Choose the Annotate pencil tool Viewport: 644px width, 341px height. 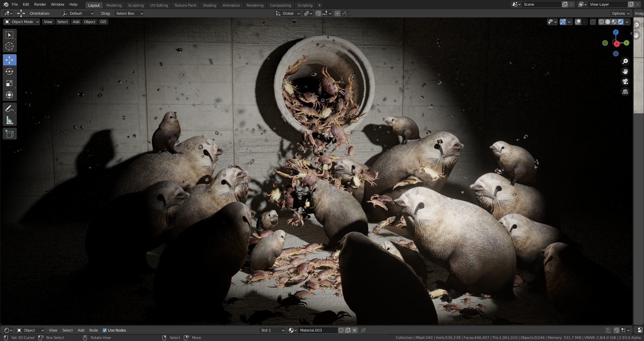tap(9, 109)
